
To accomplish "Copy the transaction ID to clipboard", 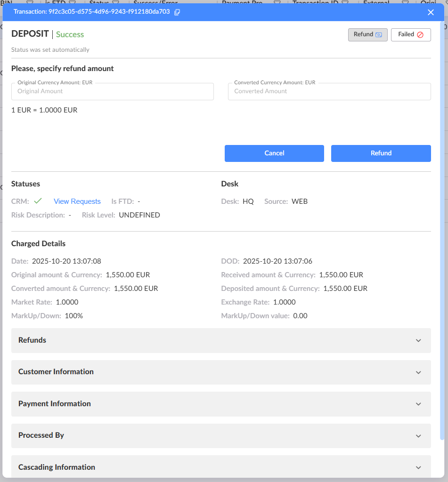I will (177, 12).
